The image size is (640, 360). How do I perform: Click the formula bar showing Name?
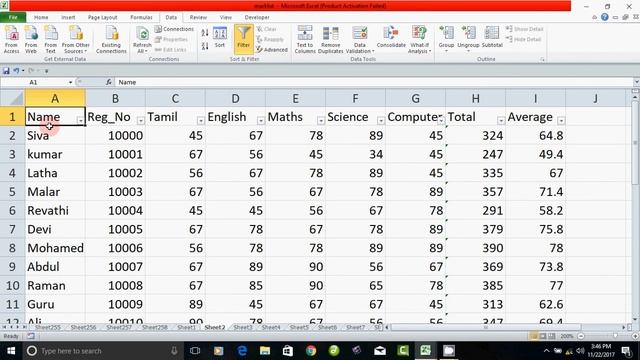[373, 82]
